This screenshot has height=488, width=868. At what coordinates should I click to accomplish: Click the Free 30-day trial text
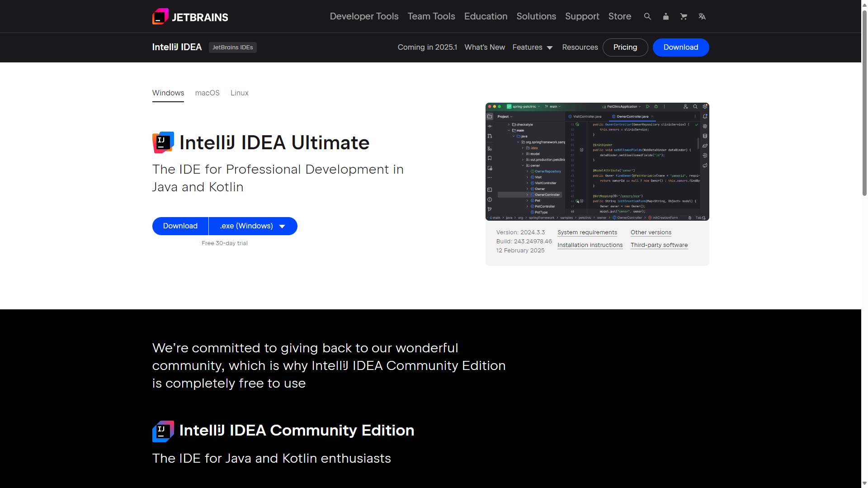(224, 243)
